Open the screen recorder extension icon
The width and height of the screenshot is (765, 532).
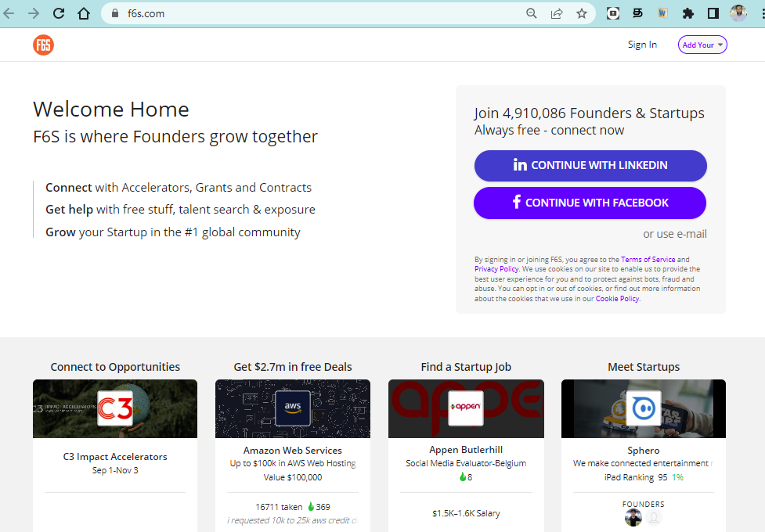[x=613, y=13]
